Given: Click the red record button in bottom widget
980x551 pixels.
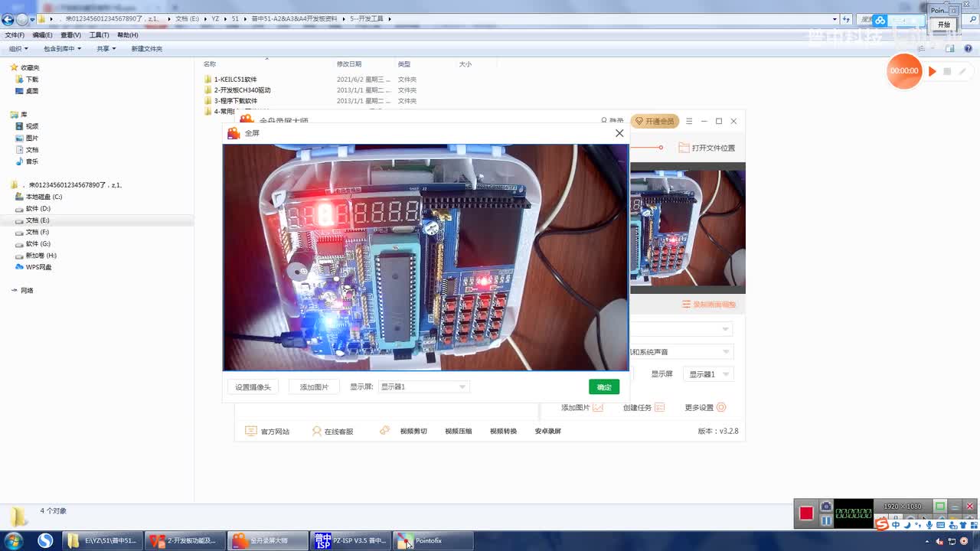Looking at the screenshot, I should (x=806, y=514).
